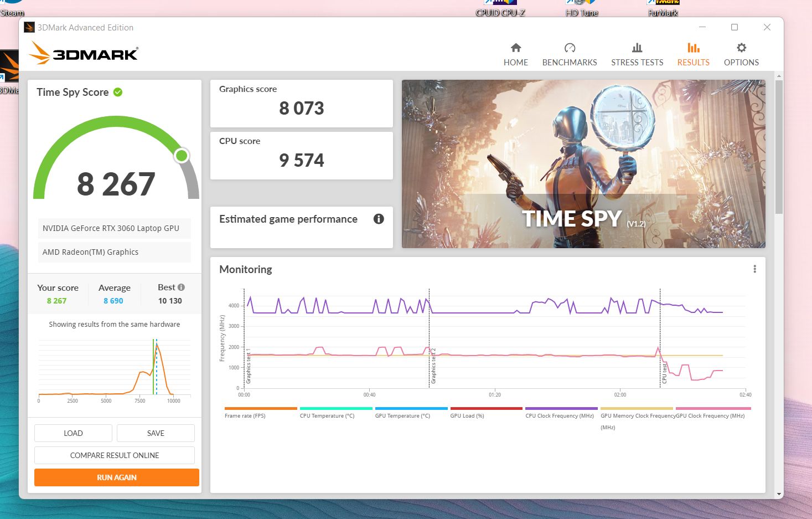Click the scrollbar down arrow

(779, 494)
